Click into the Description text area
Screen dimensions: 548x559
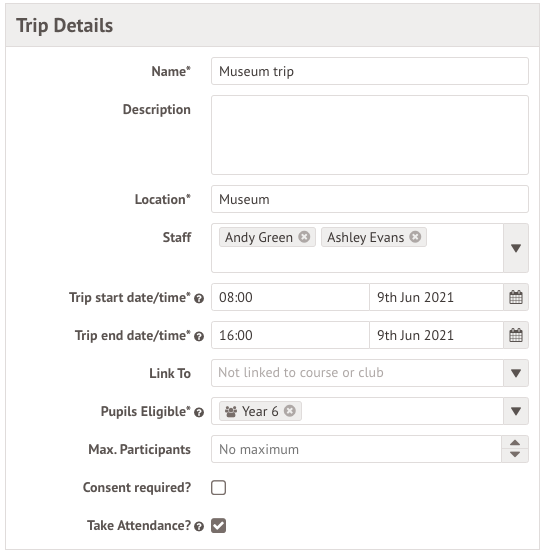370,135
